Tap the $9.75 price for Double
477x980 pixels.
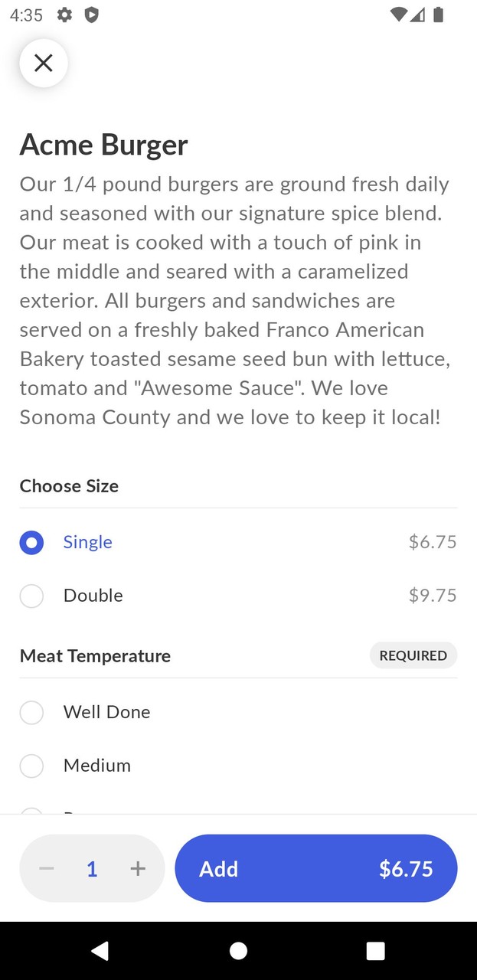point(432,595)
